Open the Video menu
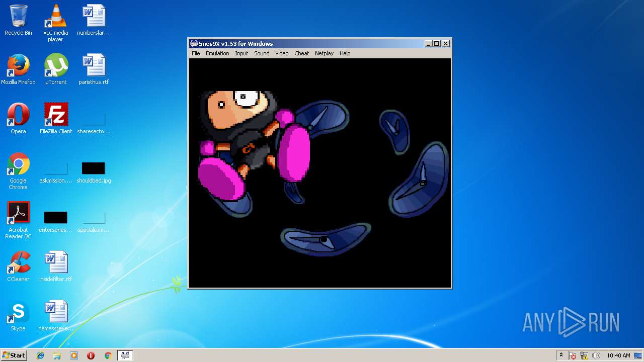Image resolution: width=644 pixels, height=362 pixels. [x=282, y=53]
